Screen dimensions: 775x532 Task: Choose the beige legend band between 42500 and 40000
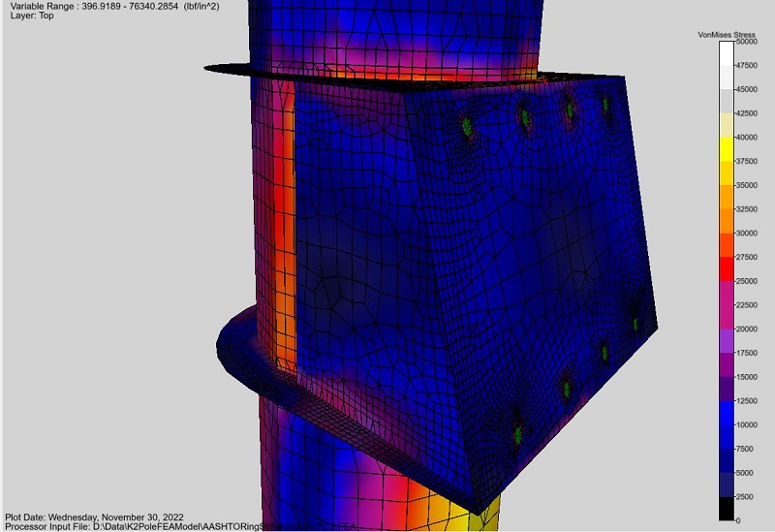[727, 125]
